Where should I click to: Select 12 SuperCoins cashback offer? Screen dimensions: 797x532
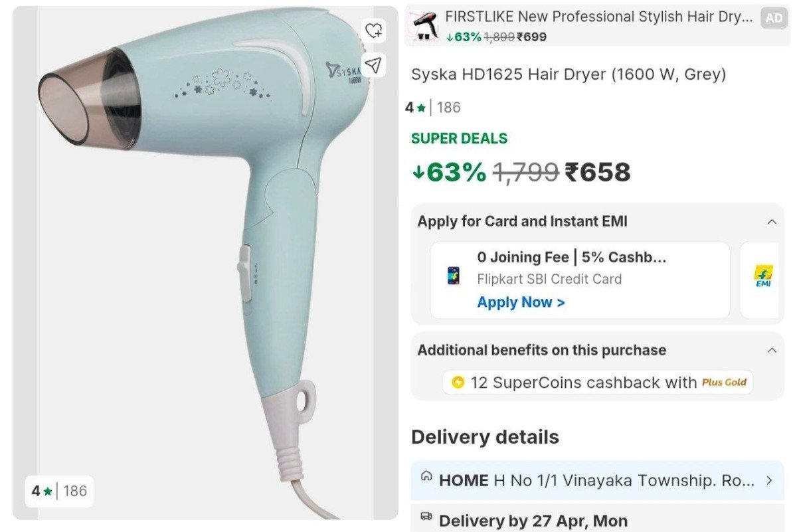[598, 383]
